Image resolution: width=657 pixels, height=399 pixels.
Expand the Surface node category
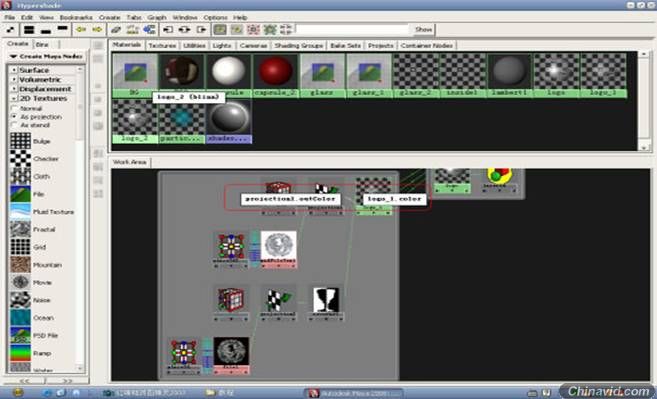click(x=14, y=70)
